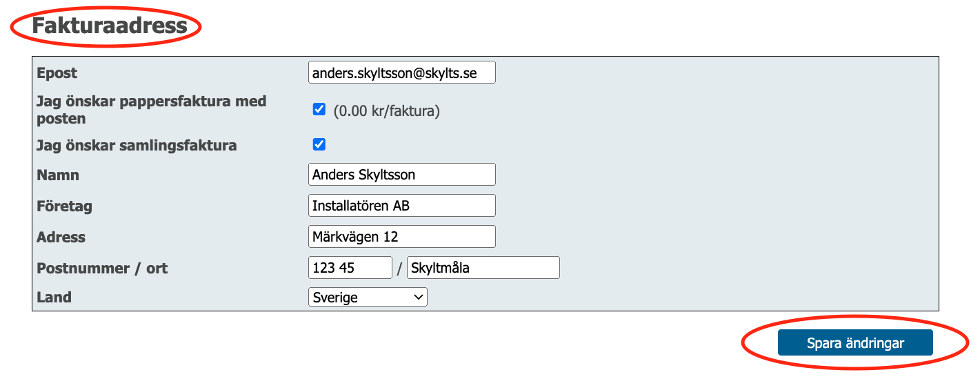Click the Postnummer / ort label
Image resolution: width=980 pixels, height=388 pixels.
tap(102, 269)
